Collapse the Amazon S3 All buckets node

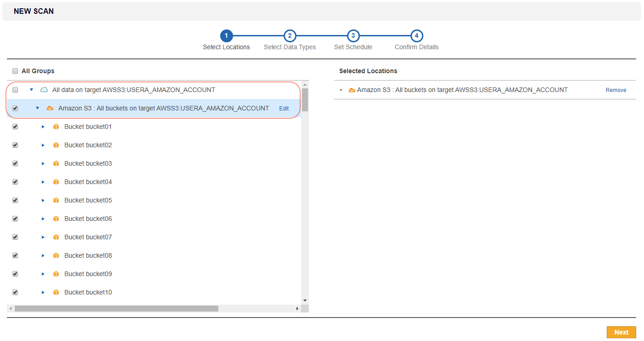point(37,108)
